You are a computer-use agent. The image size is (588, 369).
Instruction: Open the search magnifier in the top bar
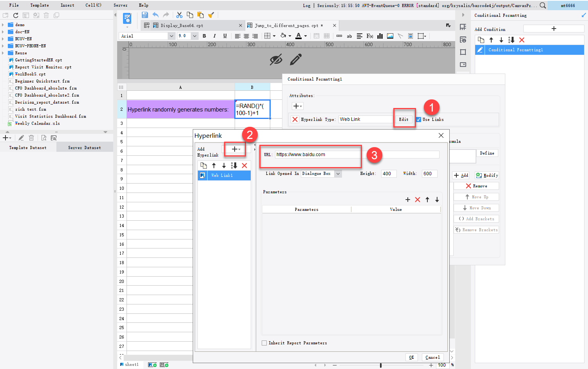[543, 5]
